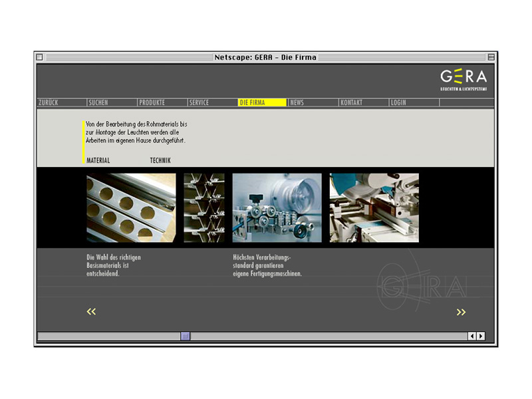
Task: Click the double right arrow icon
Action: (x=461, y=312)
